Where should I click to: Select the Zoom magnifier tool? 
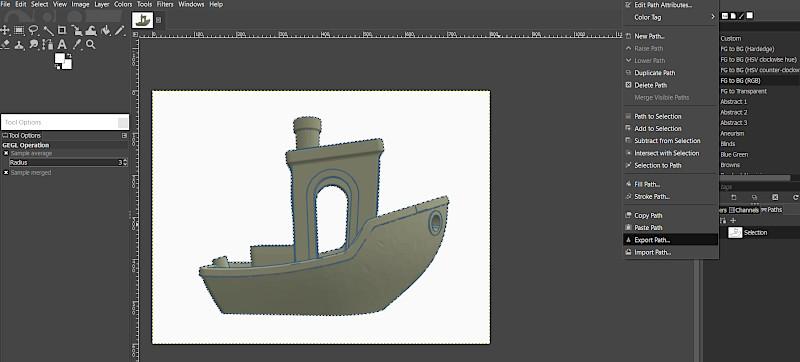tap(91, 45)
